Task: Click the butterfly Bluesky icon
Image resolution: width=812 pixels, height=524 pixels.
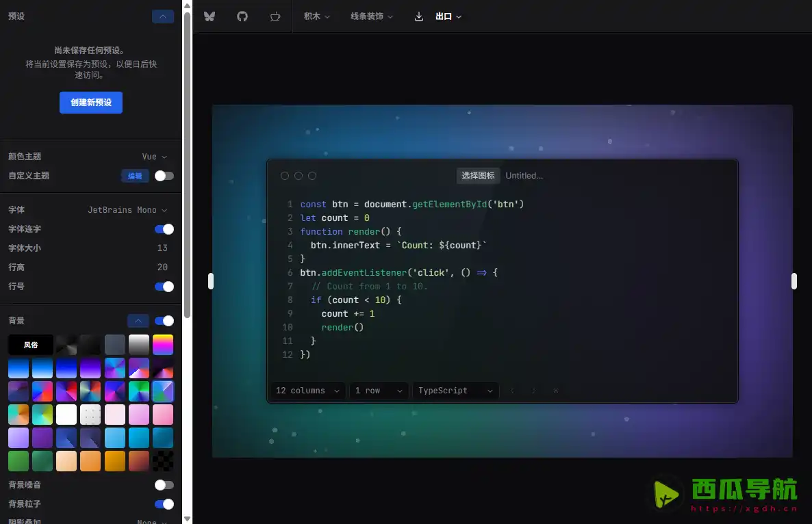Action: (x=210, y=16)
